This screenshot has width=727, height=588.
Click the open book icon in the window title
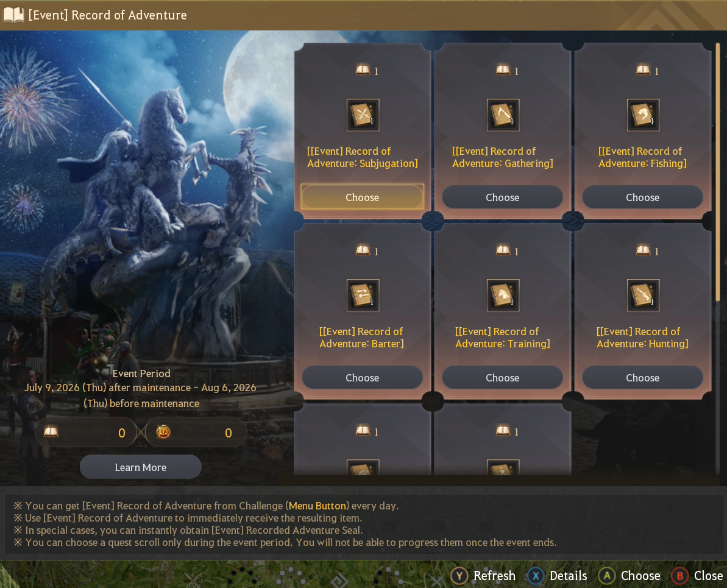pyautogui.click(x=13, y=15)
